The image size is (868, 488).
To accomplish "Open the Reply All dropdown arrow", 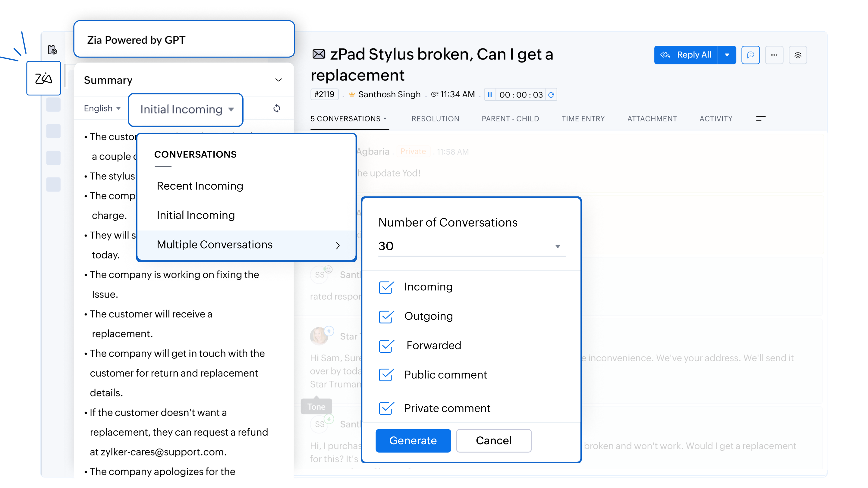I will click(x=727, y=55).
